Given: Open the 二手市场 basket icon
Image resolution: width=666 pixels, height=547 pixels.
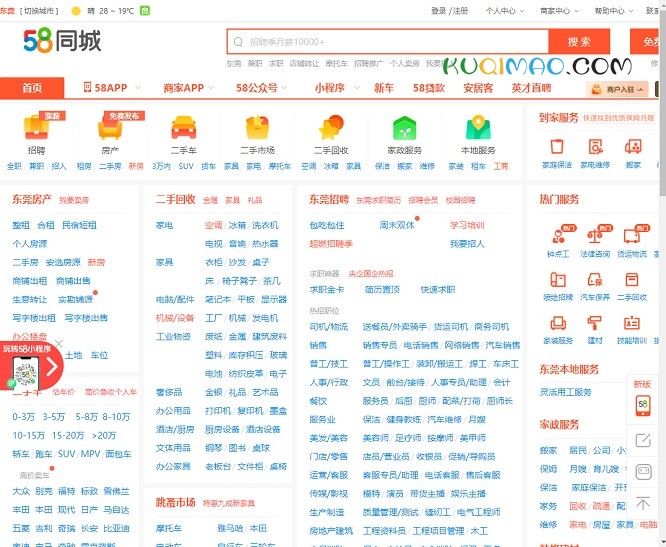Looking at the screenshot, I should (x=257, y=127).
